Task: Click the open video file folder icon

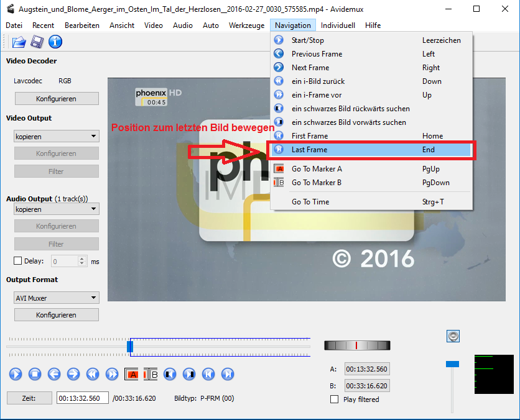Action: pyautogui.click(x=19, y=42)
